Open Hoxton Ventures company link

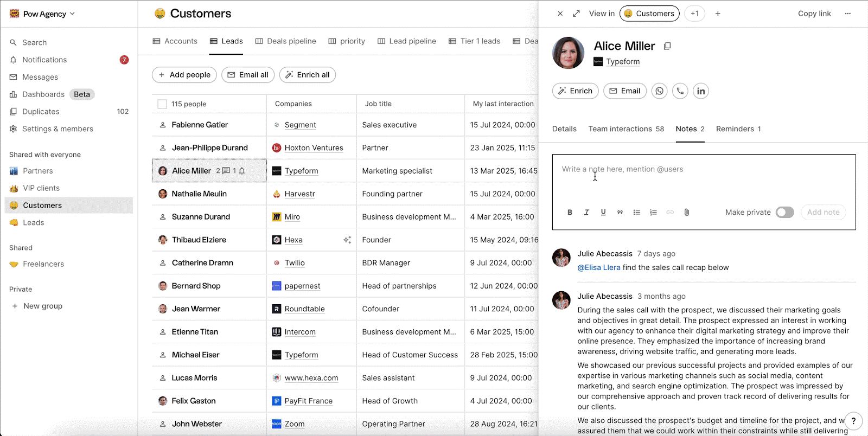[x=314, y=148]
